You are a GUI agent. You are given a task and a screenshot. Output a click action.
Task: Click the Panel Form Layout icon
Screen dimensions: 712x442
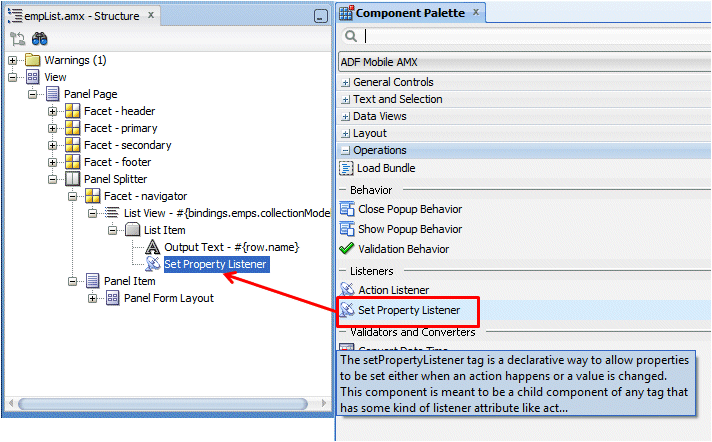tap(113, 298)
